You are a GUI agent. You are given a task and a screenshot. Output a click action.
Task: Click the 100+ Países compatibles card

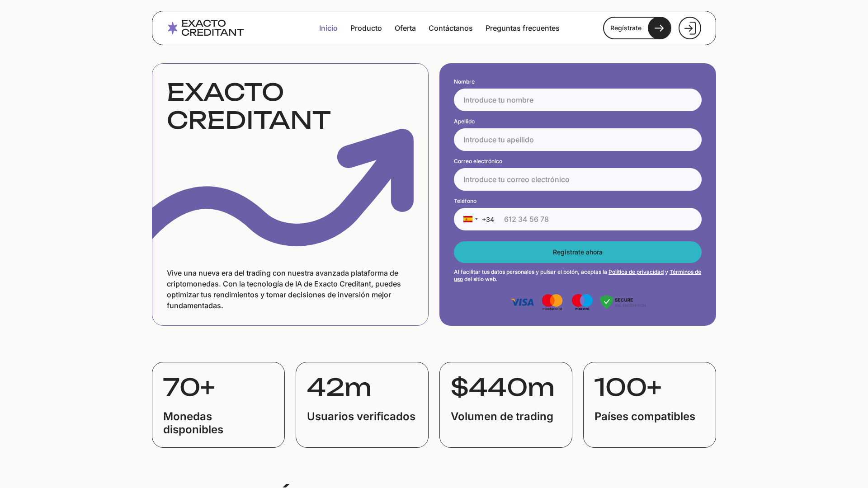tap(650, 405)
